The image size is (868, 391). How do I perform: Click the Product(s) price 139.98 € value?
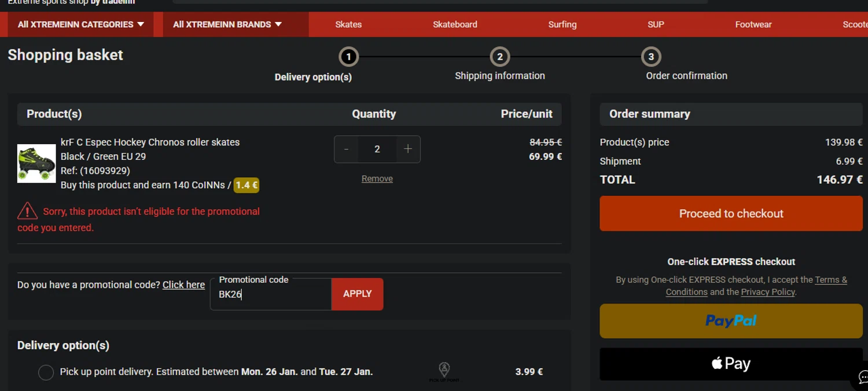click(844, 142)
